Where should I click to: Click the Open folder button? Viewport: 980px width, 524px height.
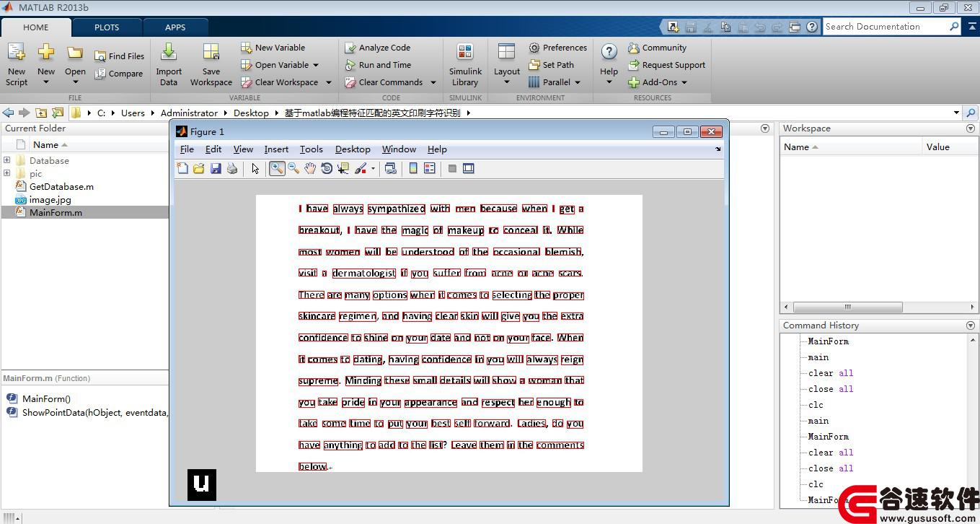click(75, 64)
